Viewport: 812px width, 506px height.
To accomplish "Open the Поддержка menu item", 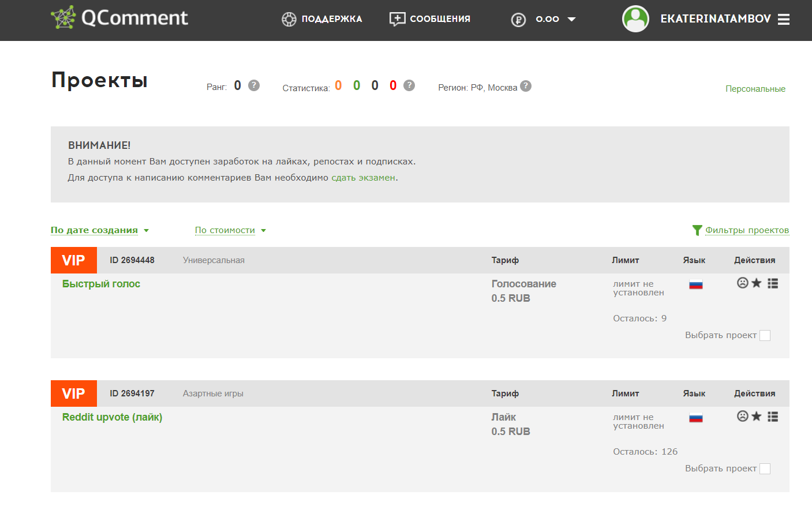I will (322, 19).
